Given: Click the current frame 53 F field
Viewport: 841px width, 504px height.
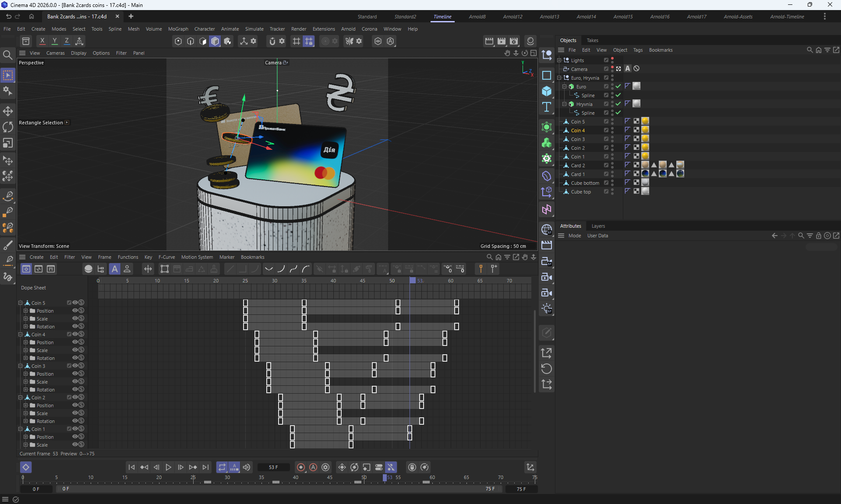Looking at the screenshot, I should (273, 467).
